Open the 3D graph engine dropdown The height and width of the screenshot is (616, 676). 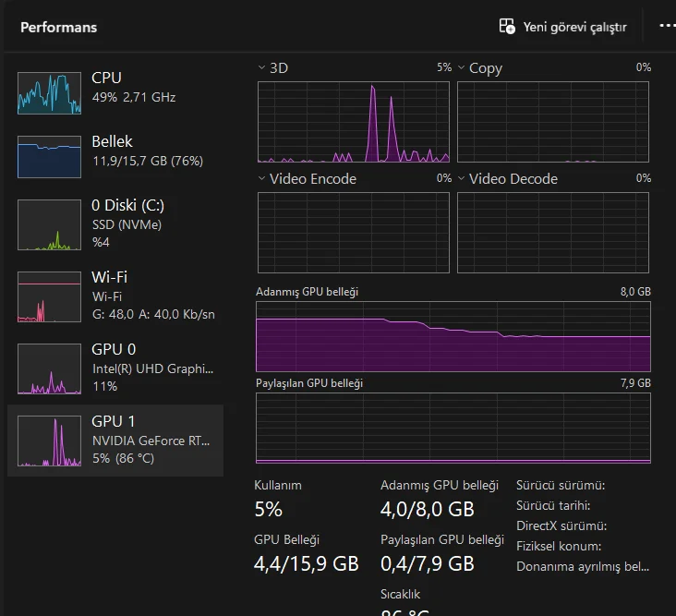[x=261, y=67]
